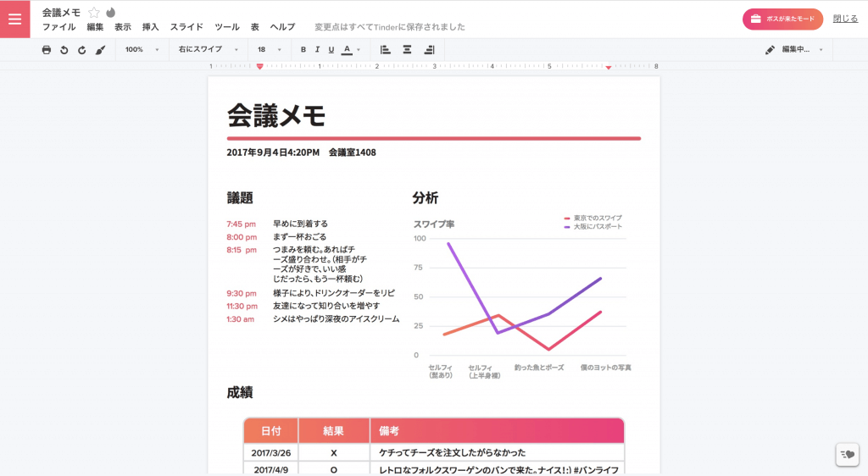
Task: Open the font size 18 dropdown
Action: (x=269, y=50)
